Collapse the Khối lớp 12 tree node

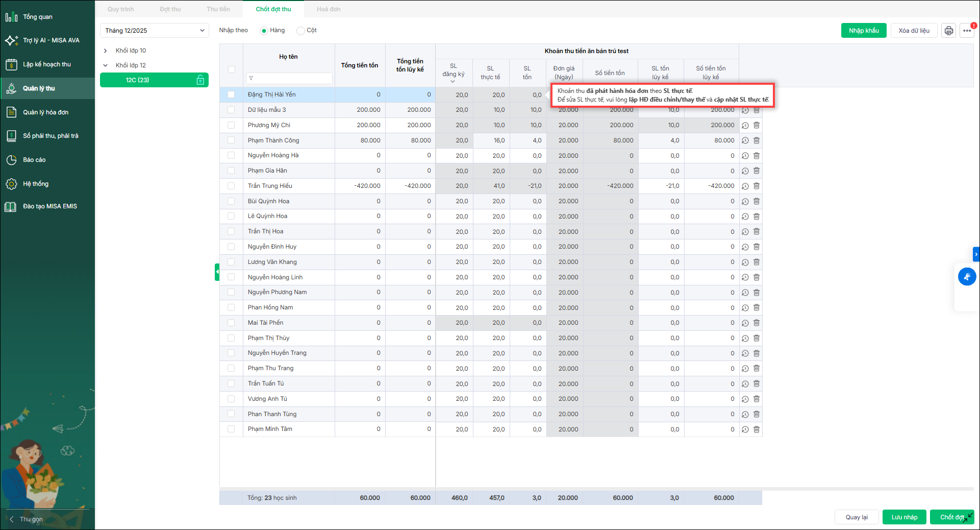[106, 65]
